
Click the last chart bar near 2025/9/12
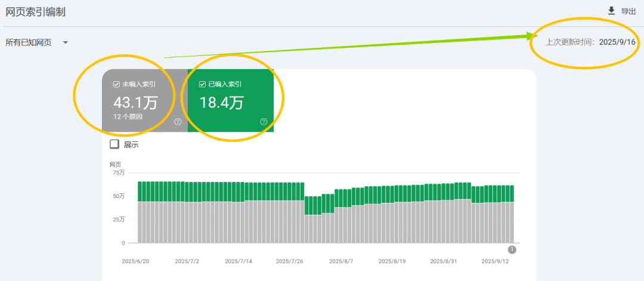pyautogui.click(x=512, y=214)
